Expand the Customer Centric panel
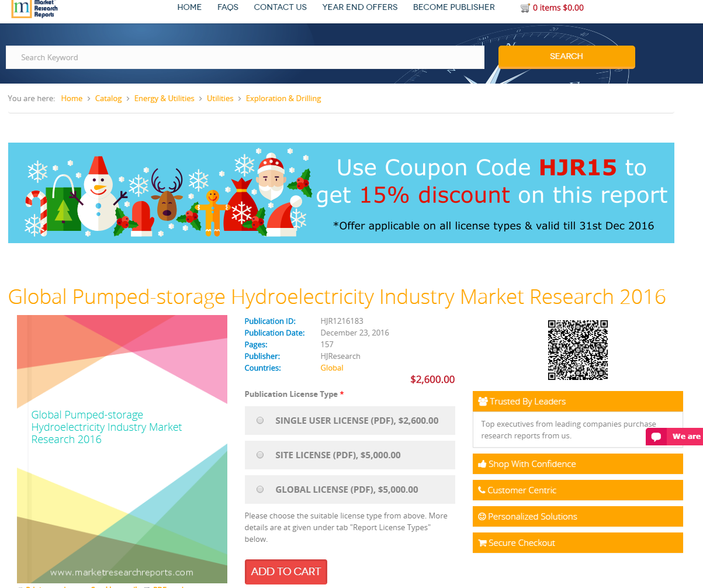Screen dimensions: 703x588 [x=577, y=490]
